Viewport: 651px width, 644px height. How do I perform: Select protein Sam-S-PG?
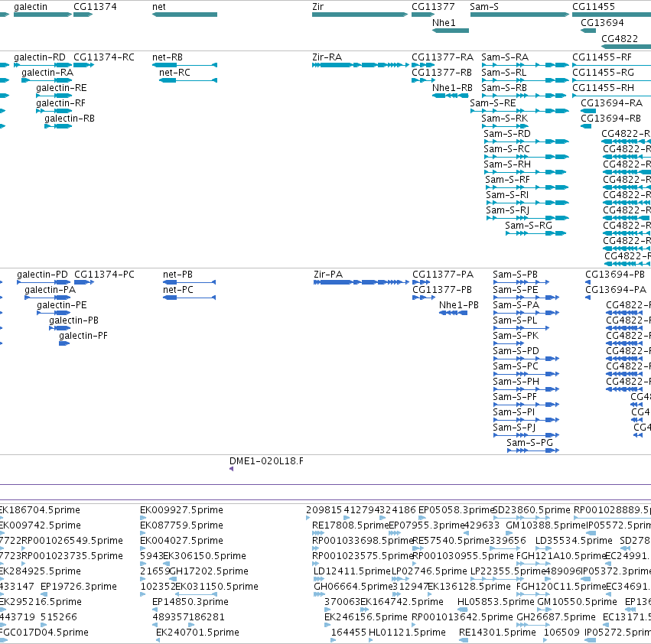(533, 450)
